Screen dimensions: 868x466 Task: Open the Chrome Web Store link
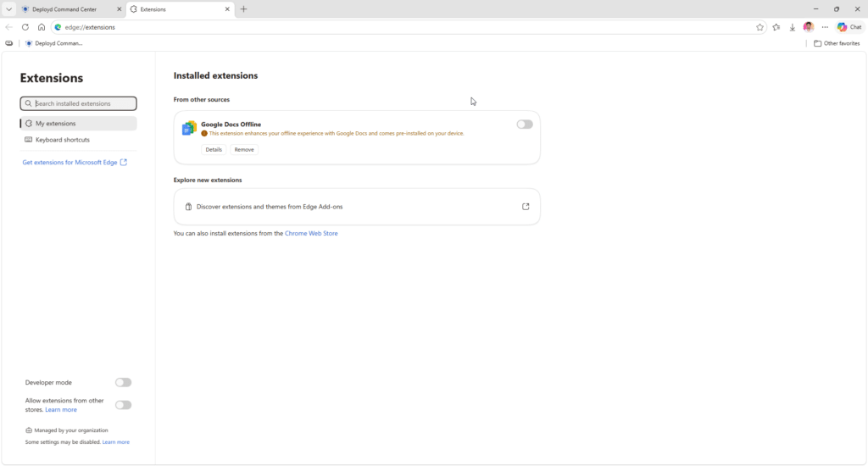click(x=311, y=234)
